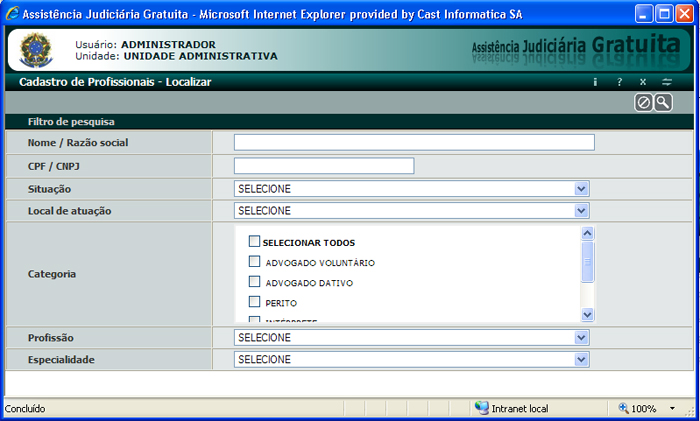Open the info 'i' icon
Image resolution: width=700 pixels, height=421 pixels.
tap(595, 82)
